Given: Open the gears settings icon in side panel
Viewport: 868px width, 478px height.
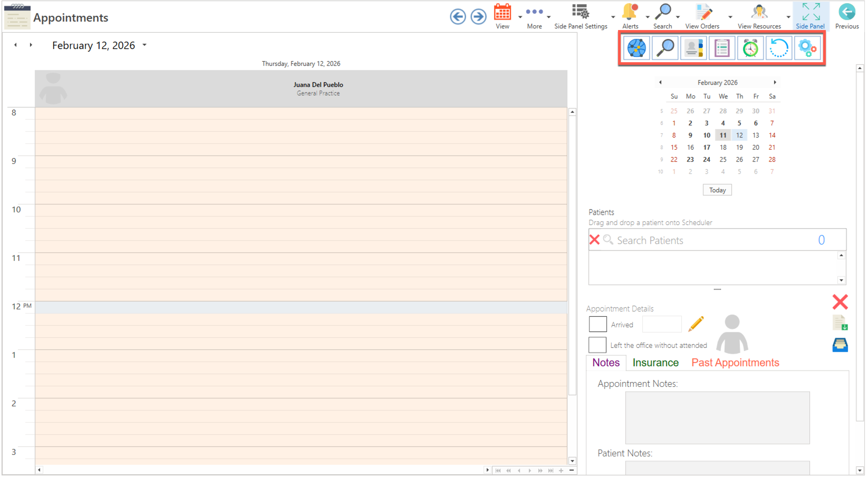Looking at the screenshot, I should click(807, 48).
